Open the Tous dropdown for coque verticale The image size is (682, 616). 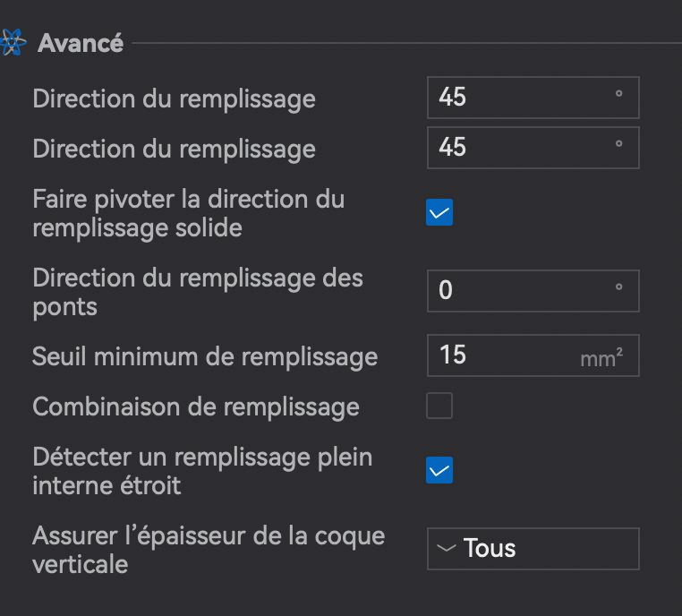(533, 549)
